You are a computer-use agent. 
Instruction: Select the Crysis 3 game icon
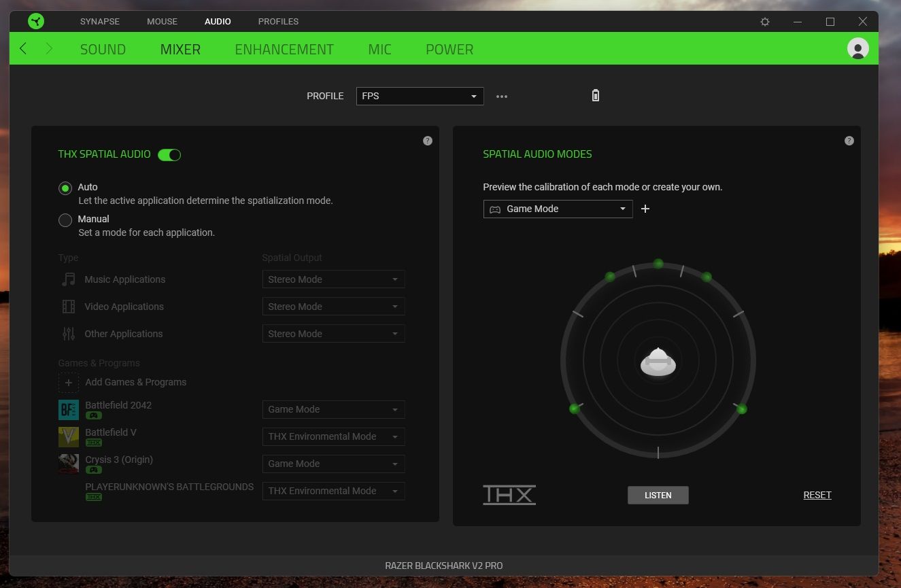pos(69,464)
